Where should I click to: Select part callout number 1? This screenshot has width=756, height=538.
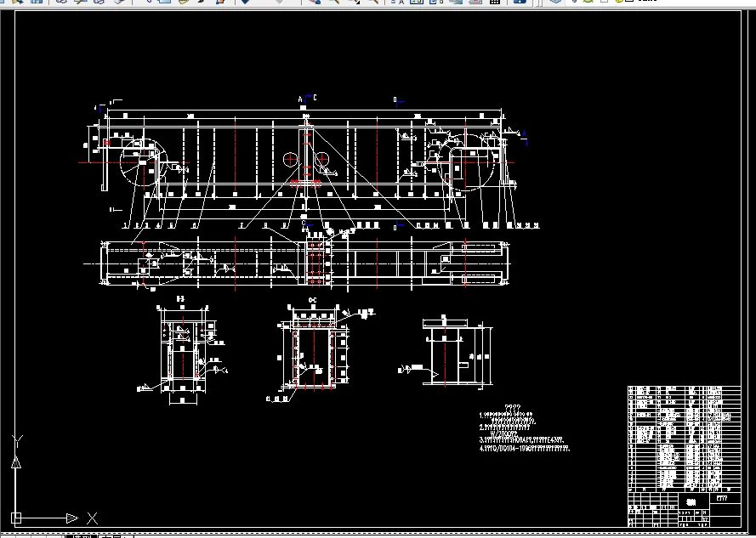point(126,225)
